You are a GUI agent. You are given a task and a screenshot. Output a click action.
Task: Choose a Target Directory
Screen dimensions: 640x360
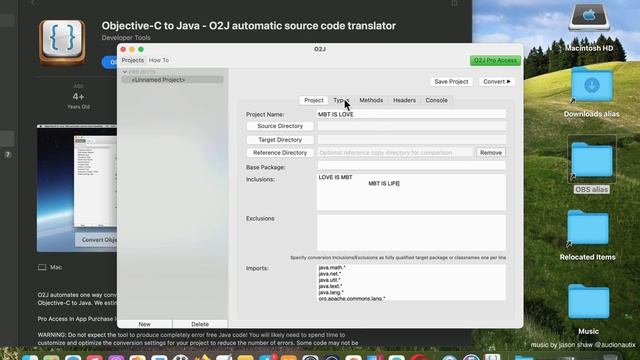pyautogui.click(x=280, y=140)
